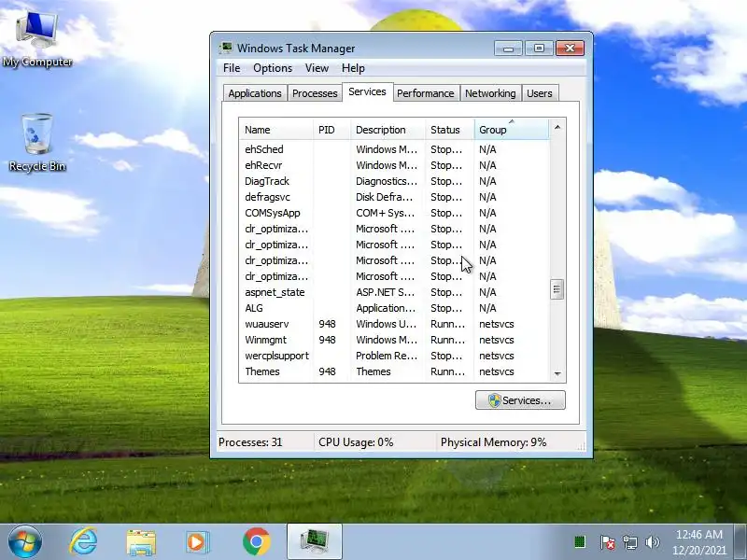Viewport: 747px width, 560px height.
Task: Click the services list scrollbar thumb
Action: tap(557, 289)
